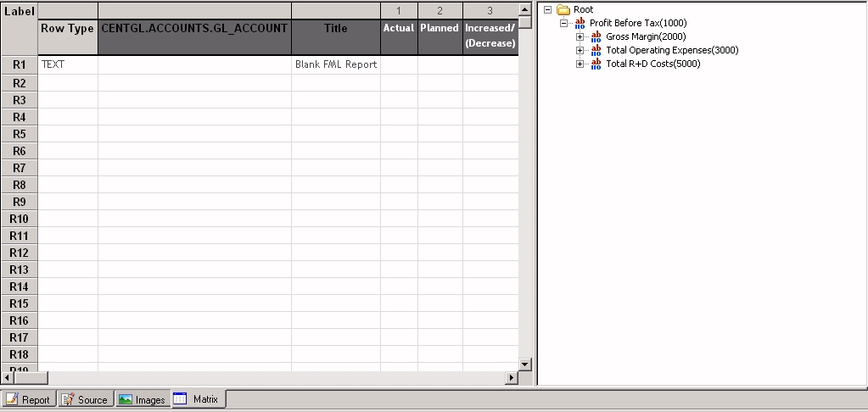Screen dimensions: 868x412
Task: Select row header R18
Action: (x=19, y=354)
